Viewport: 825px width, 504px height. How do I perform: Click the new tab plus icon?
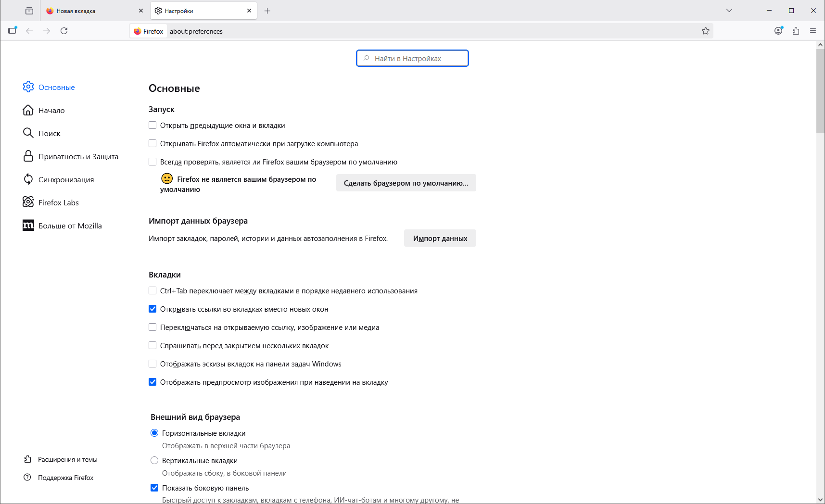267,11
